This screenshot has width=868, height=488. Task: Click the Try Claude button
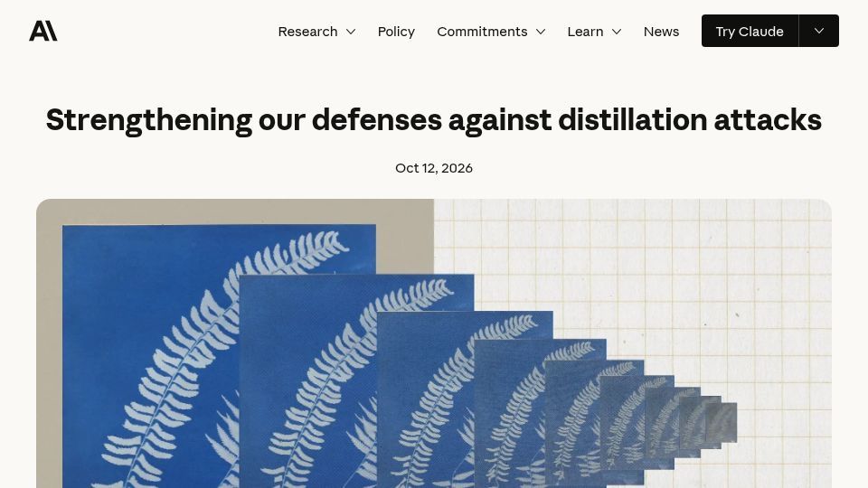[x=750, y=31]
